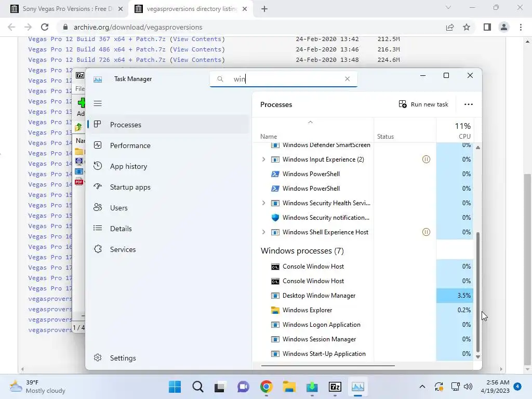Image resolution: width=532 pixels, height=399 pixels.
Task: Reload the archive.org page
Action: tap(45, 27)
